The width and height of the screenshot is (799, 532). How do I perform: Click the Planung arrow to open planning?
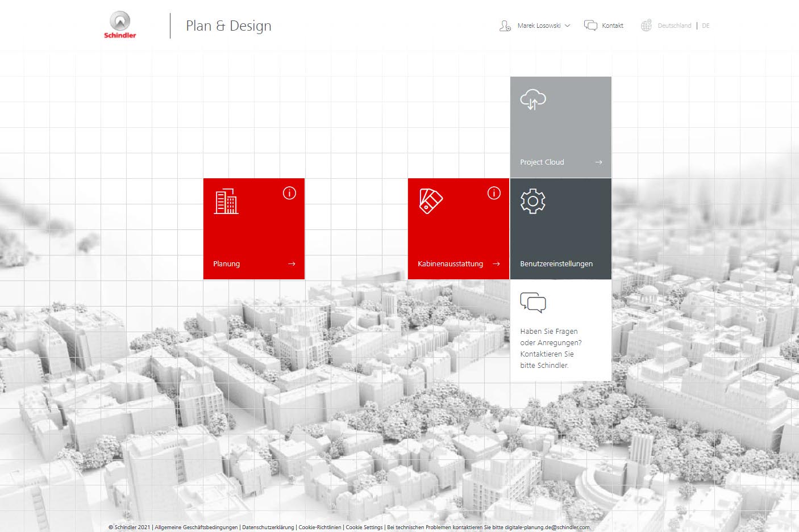point(292,264)
